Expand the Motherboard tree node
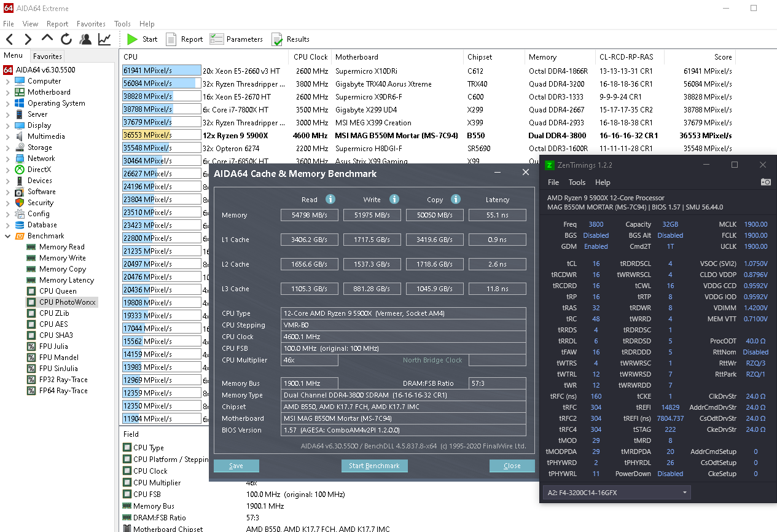 click(7, 92)
